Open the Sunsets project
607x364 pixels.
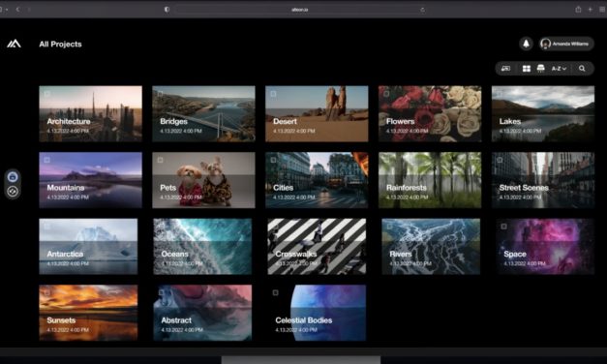(88, 313)
